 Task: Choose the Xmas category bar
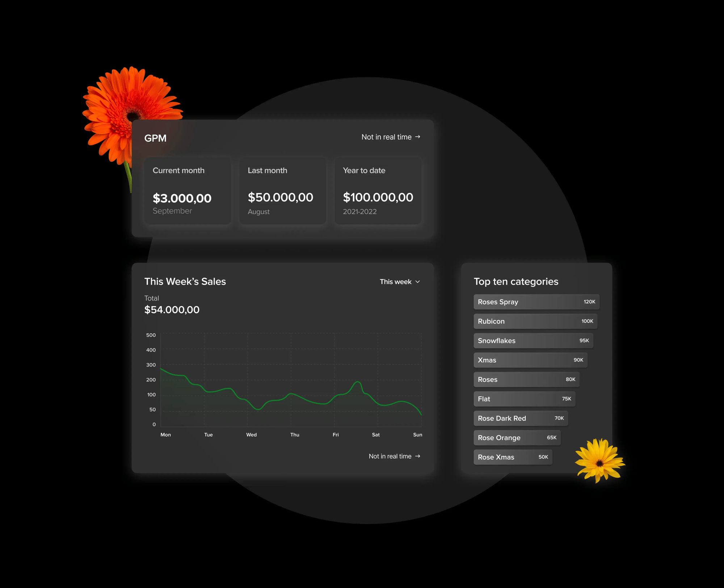click(530, 360)
